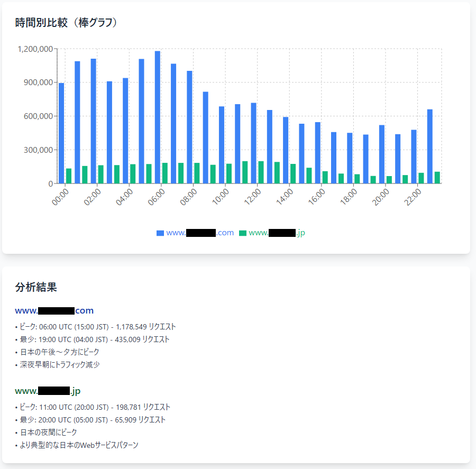The image size is (476, 469).
Task: Open the blue .com domain heading in results
Action: coord(54,310)
